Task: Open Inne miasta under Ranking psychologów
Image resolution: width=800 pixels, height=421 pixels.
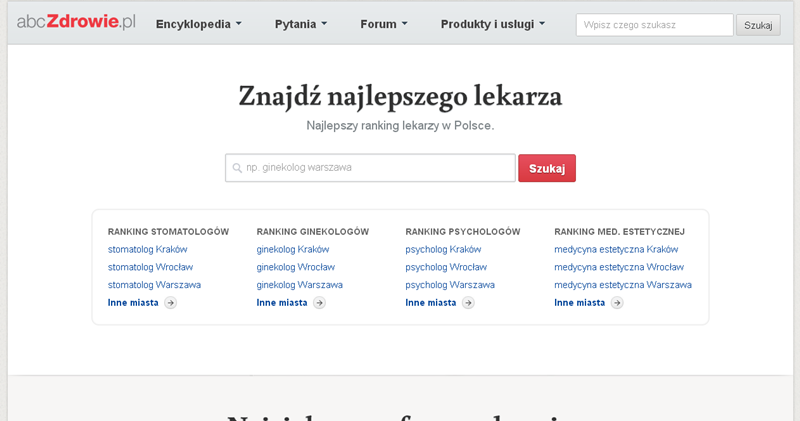Action: [x=431, y=303]
